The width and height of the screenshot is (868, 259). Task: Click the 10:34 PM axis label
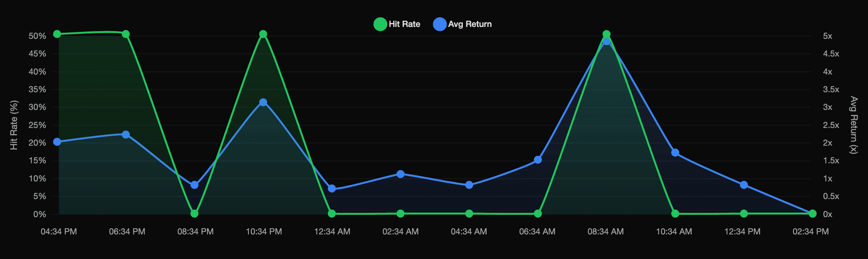coord(264,232)
